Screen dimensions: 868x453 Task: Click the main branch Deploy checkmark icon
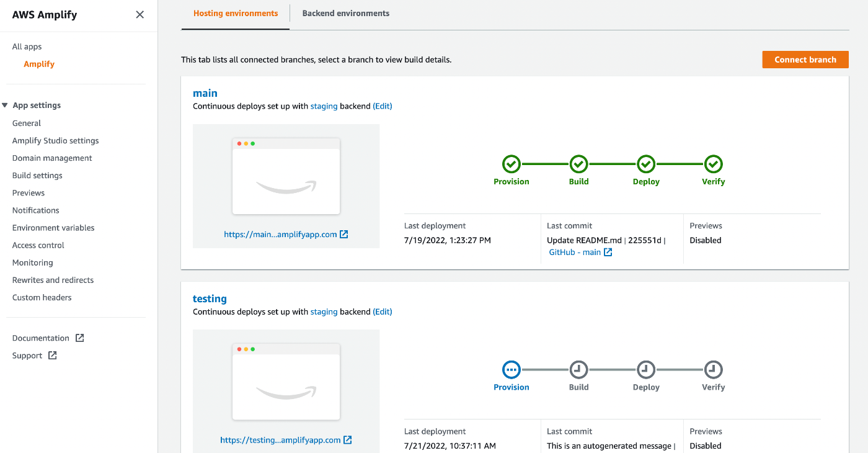[646, 164]
